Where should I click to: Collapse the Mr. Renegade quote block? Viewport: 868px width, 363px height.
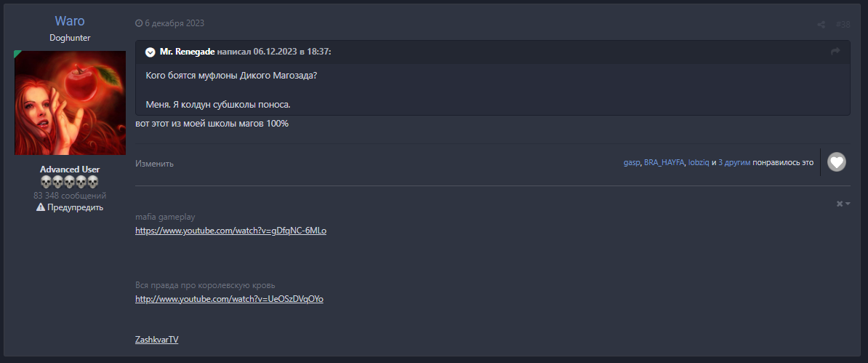click(x=150, y=52)
